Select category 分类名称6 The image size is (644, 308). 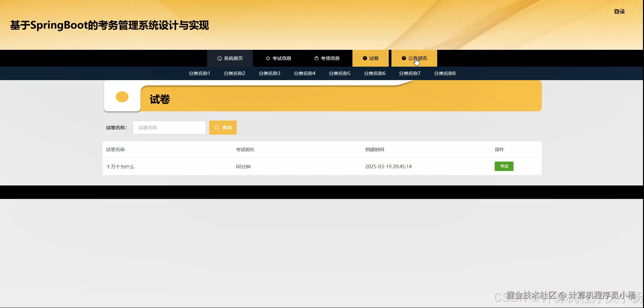point(375,73)
